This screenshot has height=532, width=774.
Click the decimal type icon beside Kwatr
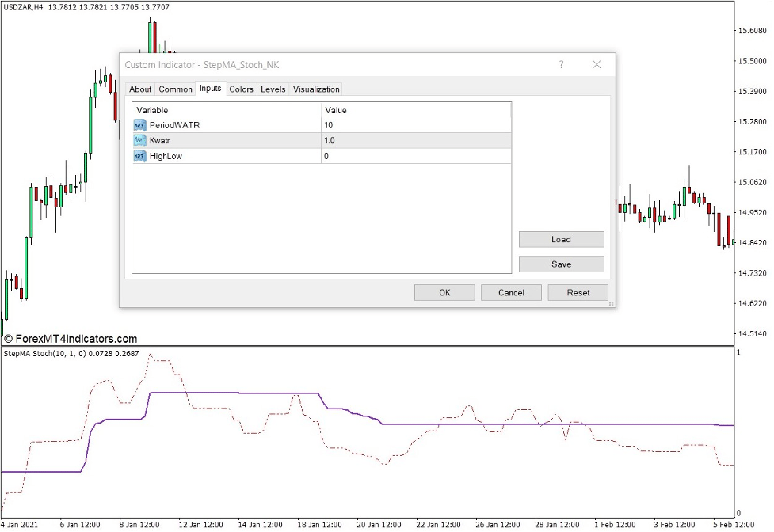point(139,140)
